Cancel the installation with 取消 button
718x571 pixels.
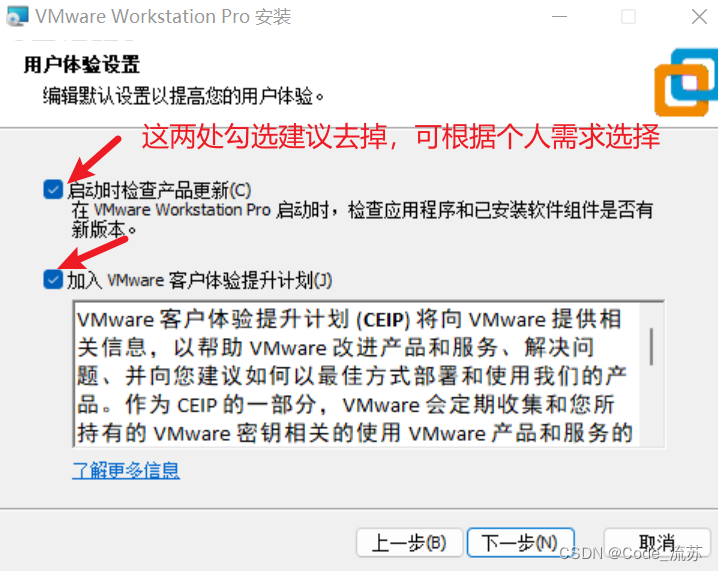[657, 543]
